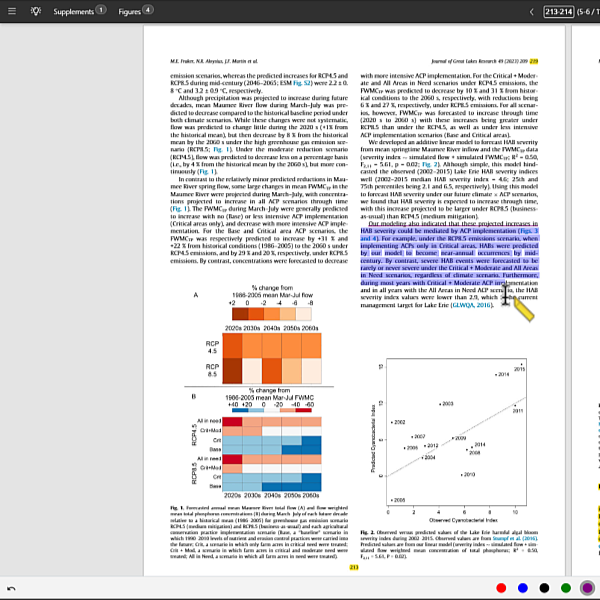Viewport: 600px width, 600px height.
Task: Select the black highlight color
Action: [544, 588]
